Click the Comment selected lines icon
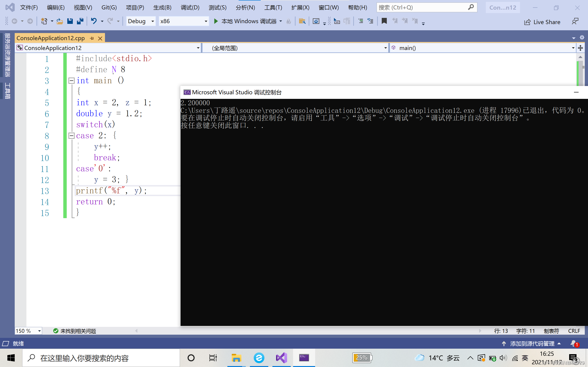The width and height of the screenshot is (588, 367). click(361, 21)
